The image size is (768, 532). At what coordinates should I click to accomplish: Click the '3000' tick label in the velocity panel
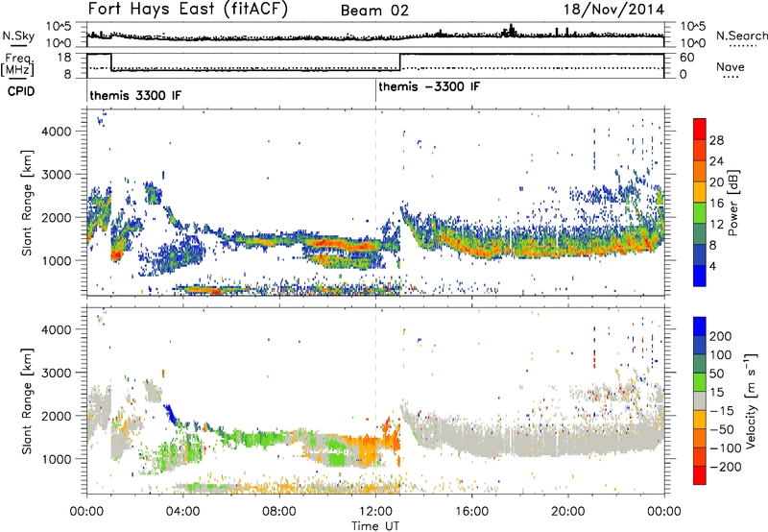(x=56, y=373)
